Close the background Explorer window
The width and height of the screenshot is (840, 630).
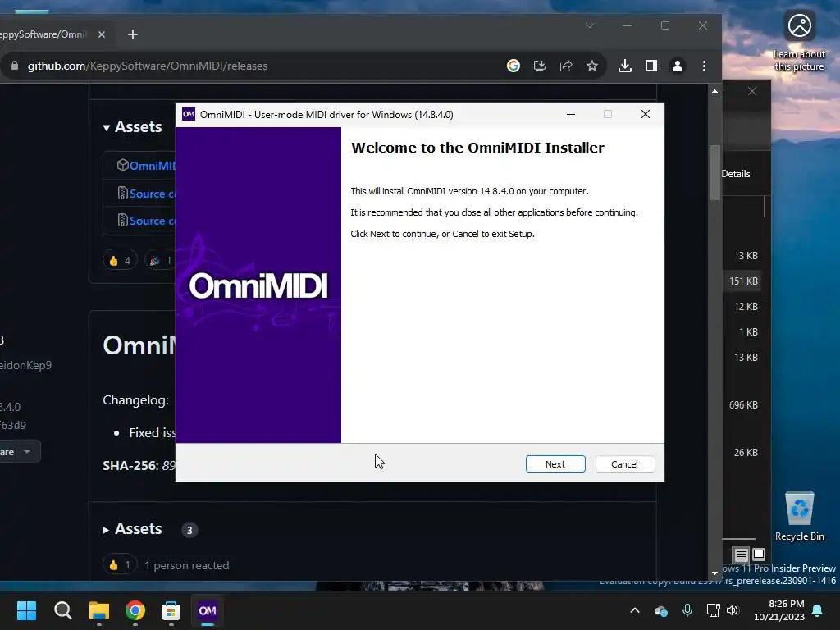tap(752, 91)
